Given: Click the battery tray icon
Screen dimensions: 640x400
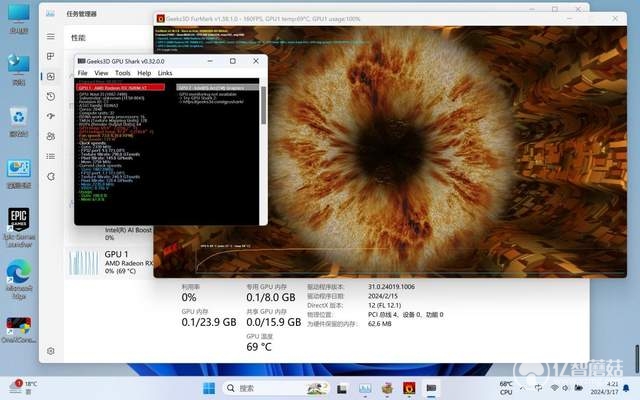Looking at the screenshot, I should (x=578, y=387).
